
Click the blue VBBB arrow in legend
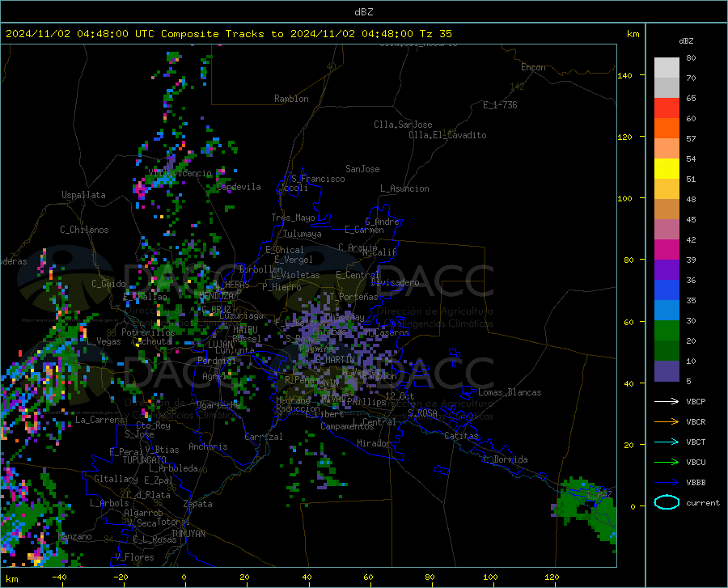667,482
